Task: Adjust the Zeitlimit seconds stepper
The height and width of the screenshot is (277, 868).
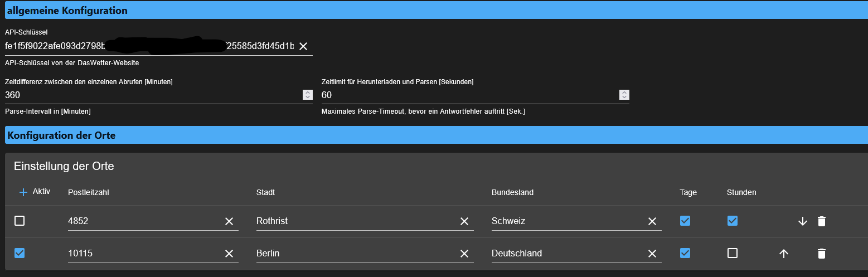Action: point(624,95)
